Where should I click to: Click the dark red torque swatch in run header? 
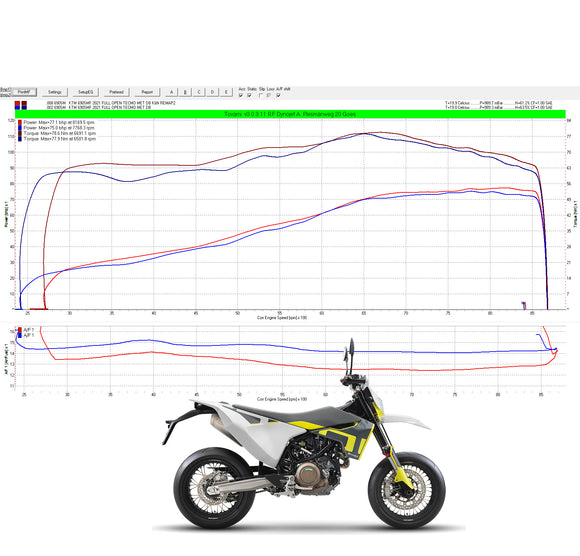click(24, 103)
